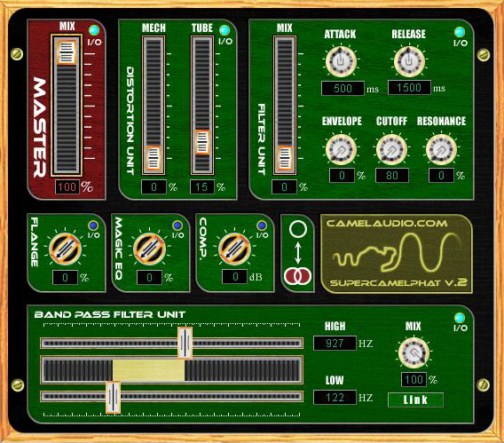Select the single circle mono icon
Screen dimensions: 504x443
[298, 229]
